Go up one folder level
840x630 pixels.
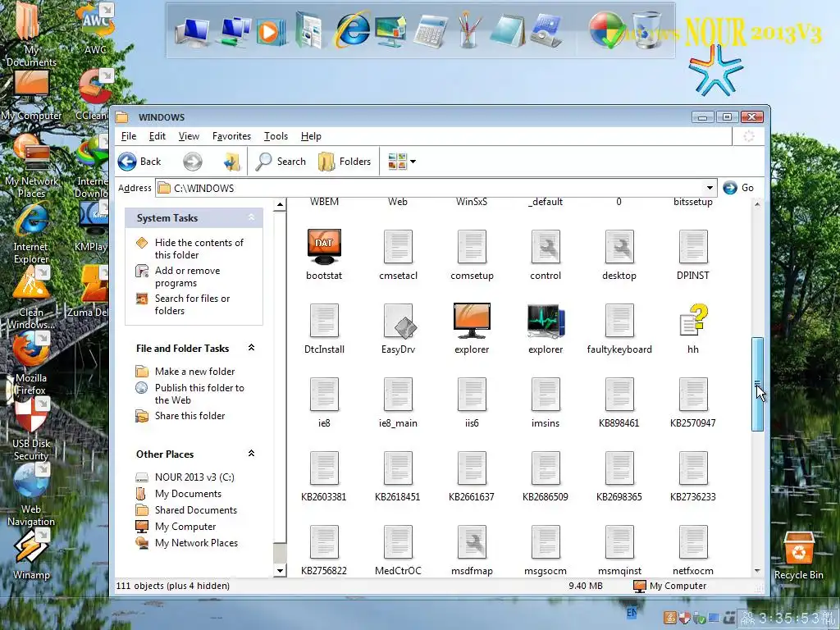[231, 162]
